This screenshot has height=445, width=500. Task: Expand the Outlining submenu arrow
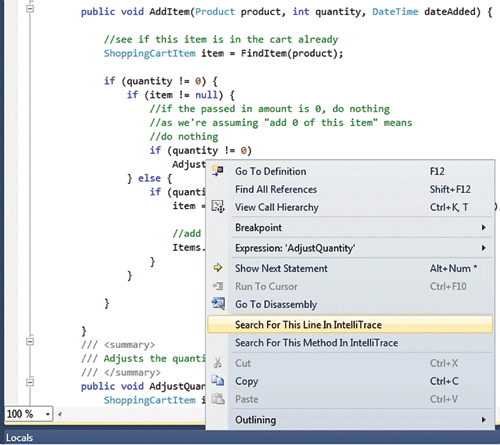tap(483, 420)
